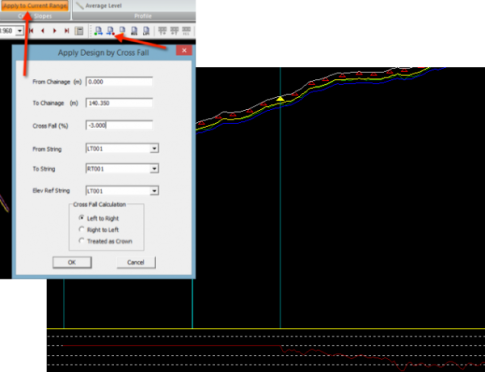Click the yellow triangle marker on profile
485x372 pixels.
[x=280, y=99]
